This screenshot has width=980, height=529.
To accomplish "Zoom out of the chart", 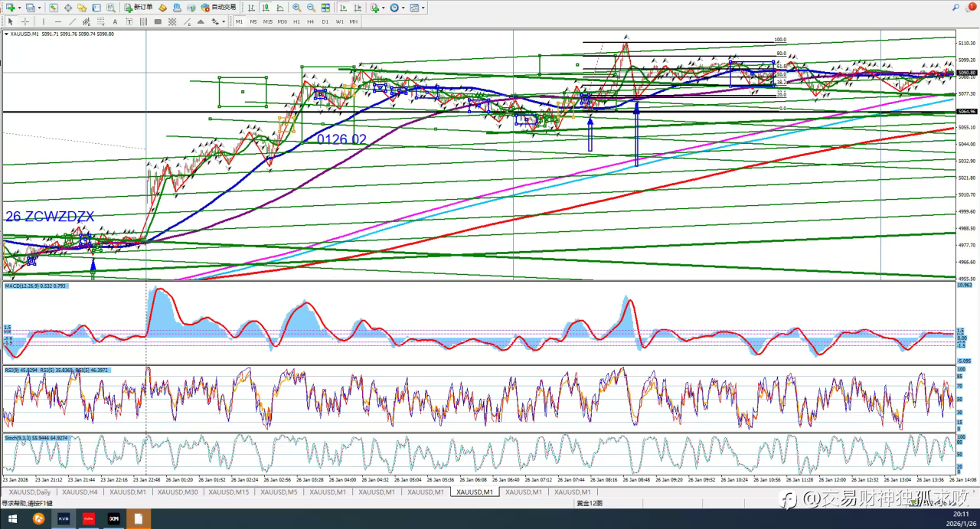I will [311, 8].
